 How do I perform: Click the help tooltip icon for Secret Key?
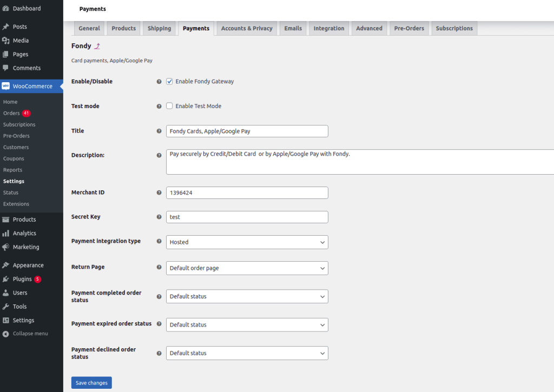[x=159, y=217]
